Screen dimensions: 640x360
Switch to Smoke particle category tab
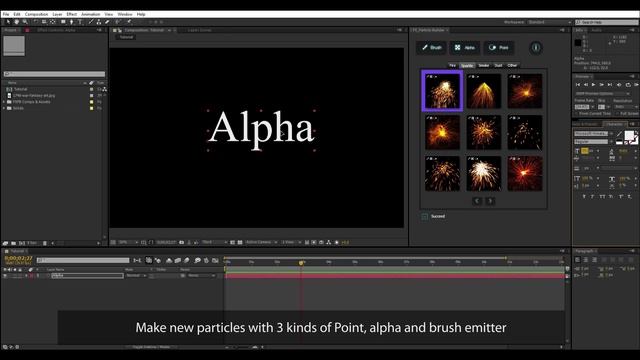484,65
